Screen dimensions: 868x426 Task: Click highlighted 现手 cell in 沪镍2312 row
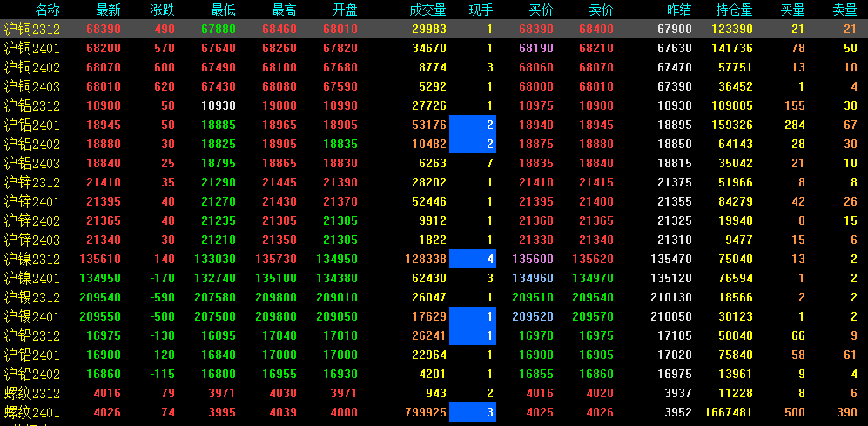pyautogui.click(x=473, y=260)
